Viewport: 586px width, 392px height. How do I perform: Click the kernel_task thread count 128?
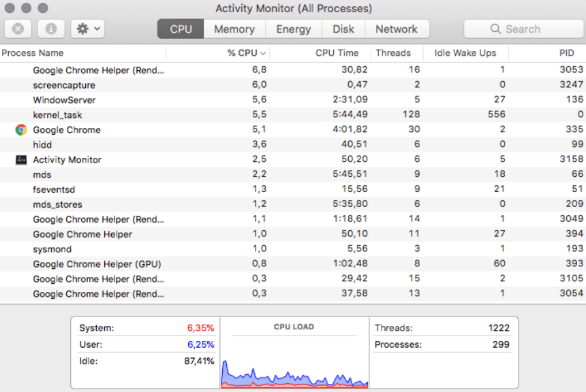pos(411,114)
